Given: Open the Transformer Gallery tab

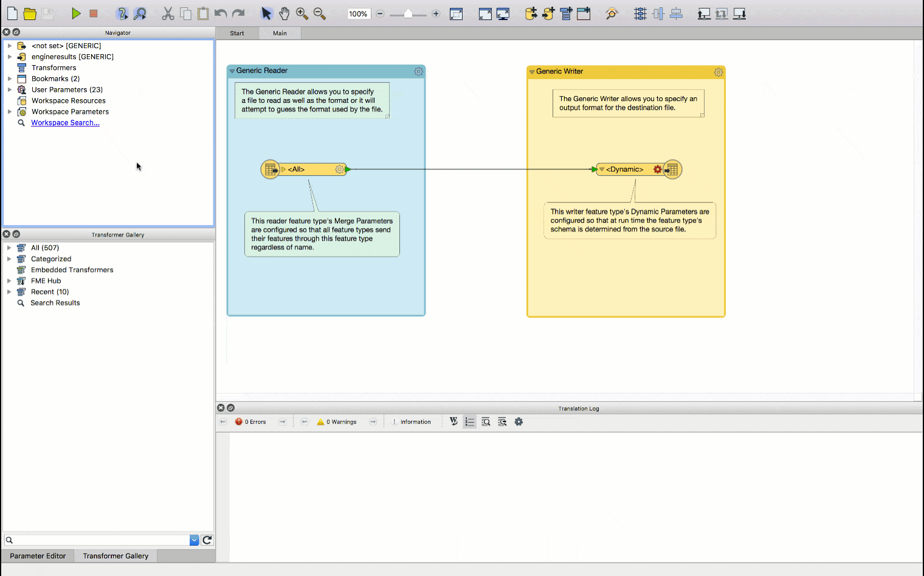Looking at the screenshot, I should 115,556.
